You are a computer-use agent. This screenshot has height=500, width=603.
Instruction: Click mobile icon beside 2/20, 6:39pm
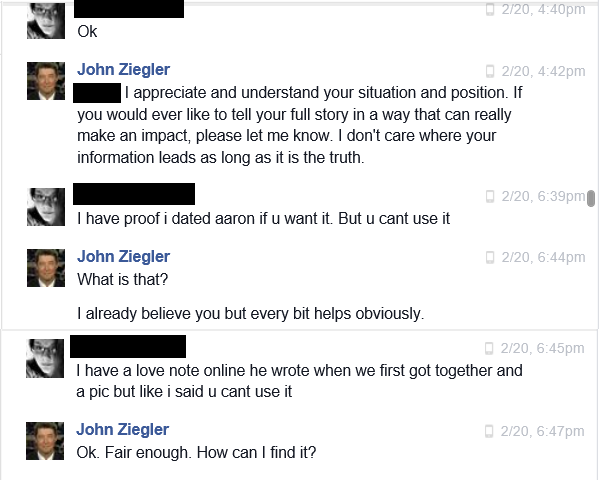pos(490,196)
